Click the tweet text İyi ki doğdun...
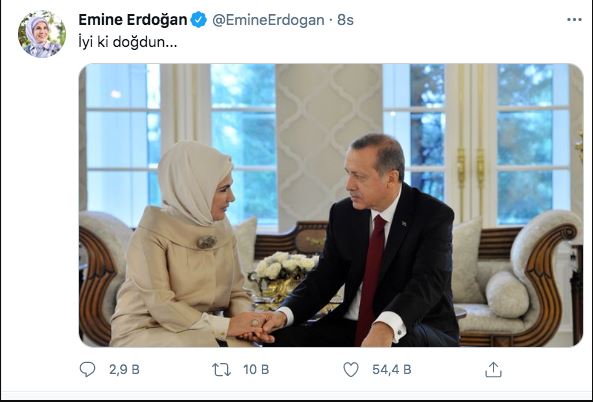593x402 pixels. [127, 42]
